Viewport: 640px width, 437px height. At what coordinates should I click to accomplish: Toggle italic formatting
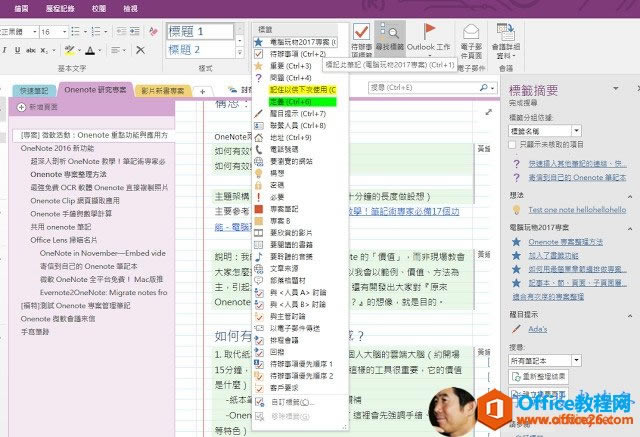[x=4, y=50]
